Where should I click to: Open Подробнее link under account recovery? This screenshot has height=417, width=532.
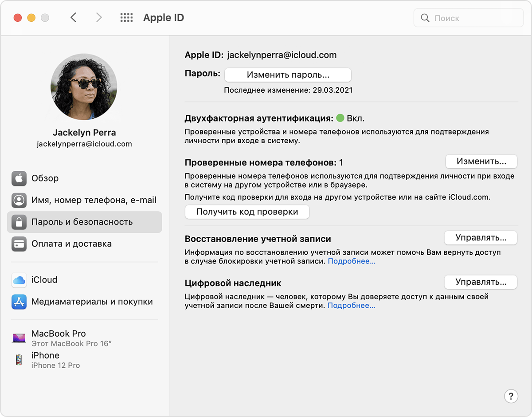(352, 261)
